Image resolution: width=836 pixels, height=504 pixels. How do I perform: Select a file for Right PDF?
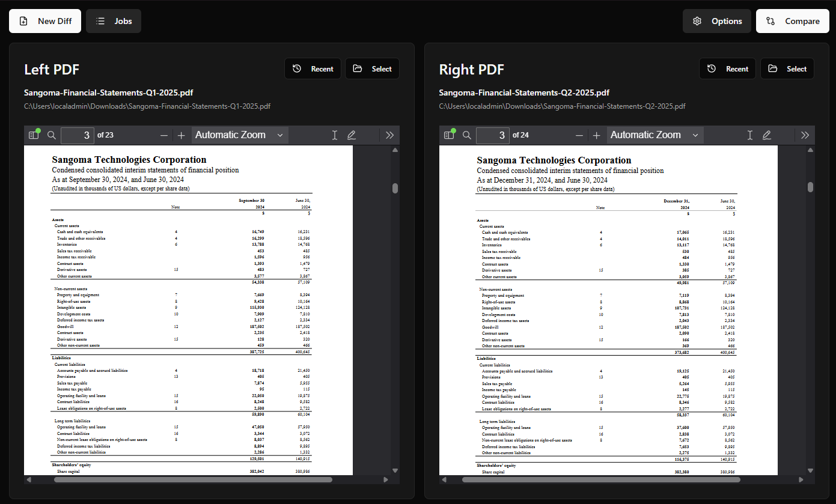(787, 68)
